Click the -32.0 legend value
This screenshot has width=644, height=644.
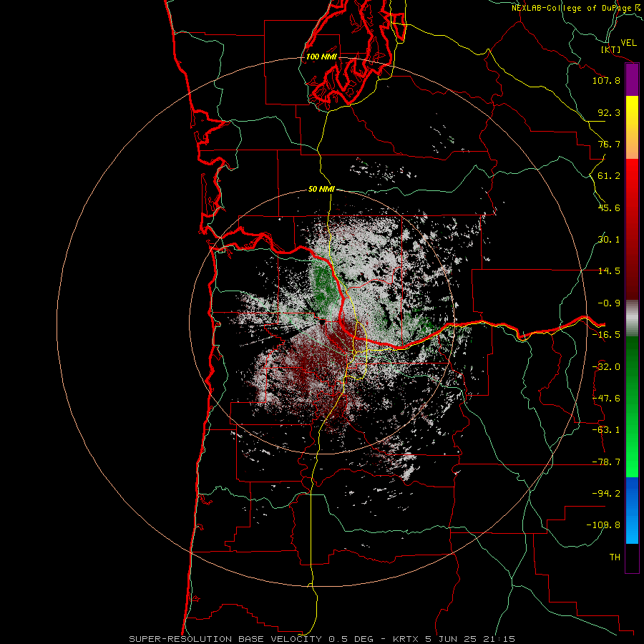(x=606, y=367)
